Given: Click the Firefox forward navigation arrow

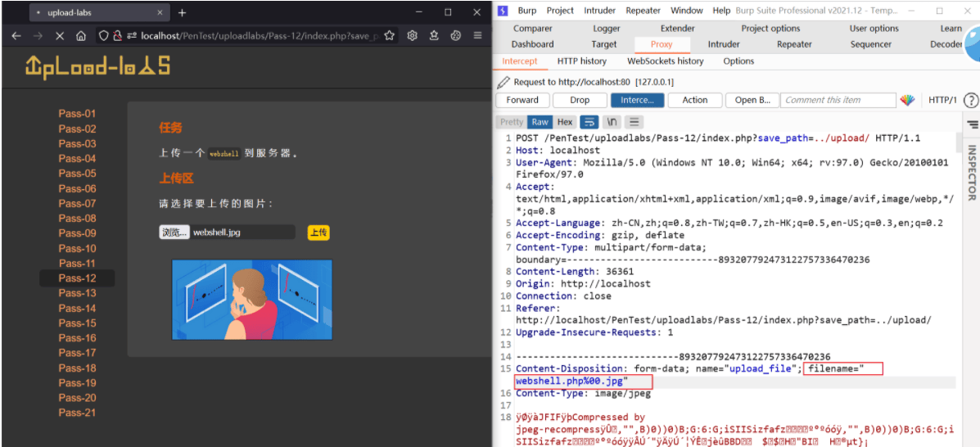Looking at the screenshot, I should click(38, 36).
